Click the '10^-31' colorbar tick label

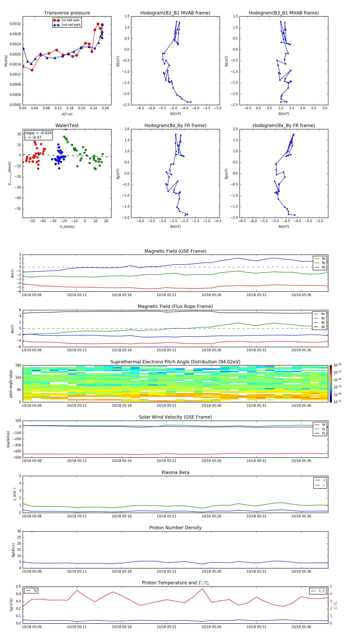pyautogui.click(x=337, y=402)
